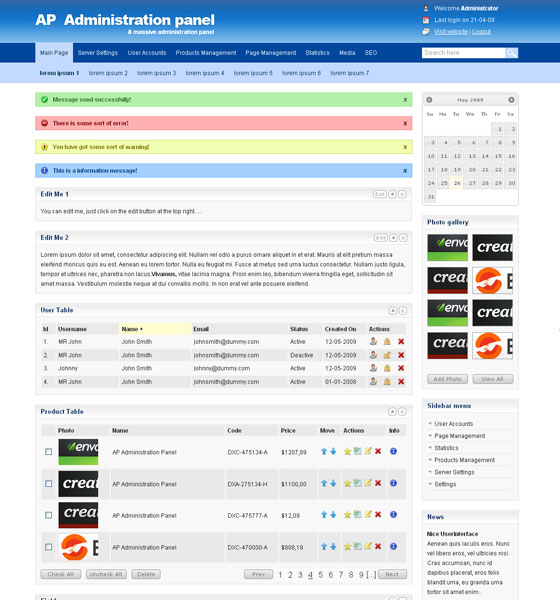Open Server Settings menu
This screenshot has height=600, width=560.
click(98, 53)
